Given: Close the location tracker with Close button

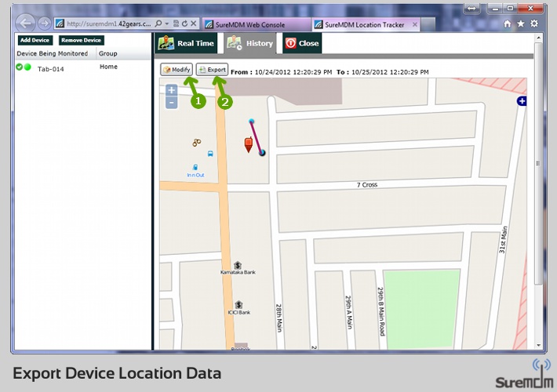Looking at the screenshot, I should pyautogui.click(x=302, y=43).
